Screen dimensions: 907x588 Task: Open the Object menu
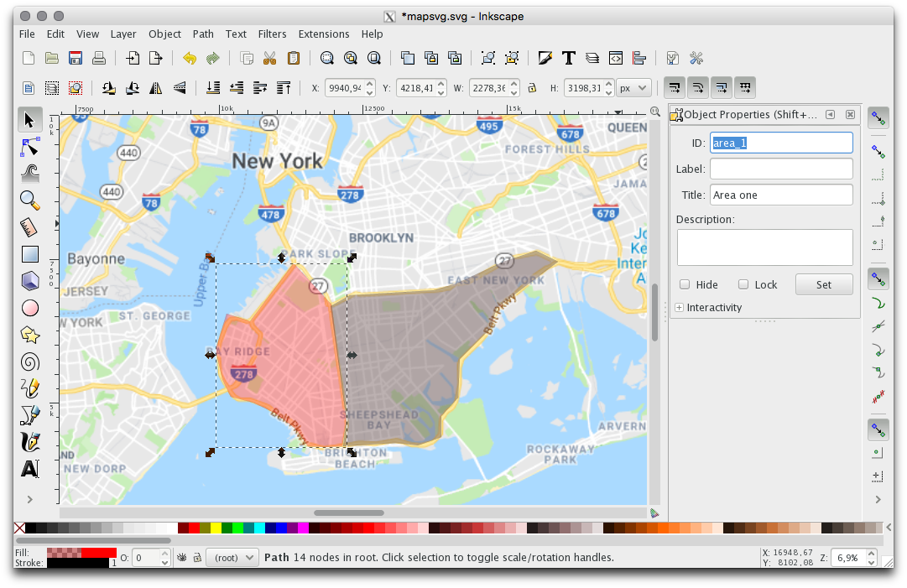[x=164, y=34]
